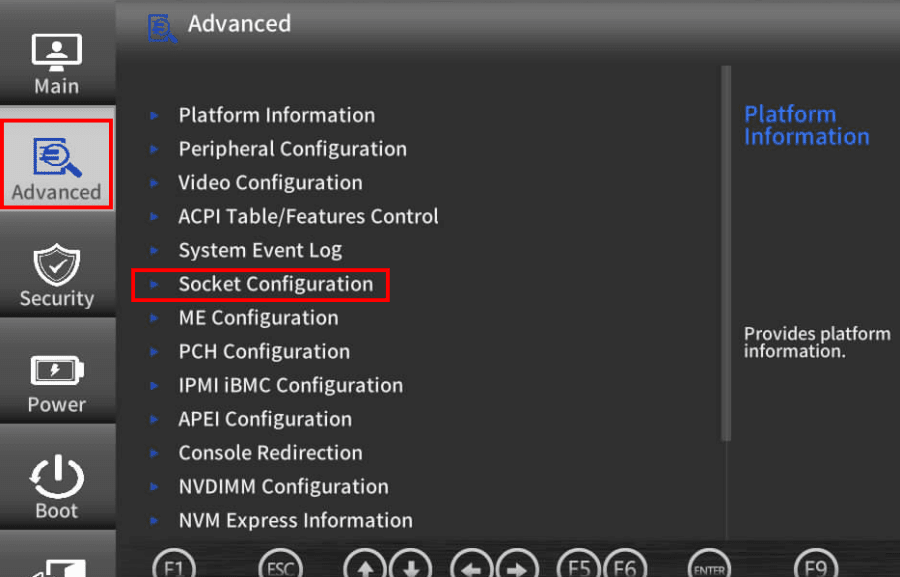This screenshot has height=577, width=900.
Task: Select Console Redirection entry
Action: [270, 453]
